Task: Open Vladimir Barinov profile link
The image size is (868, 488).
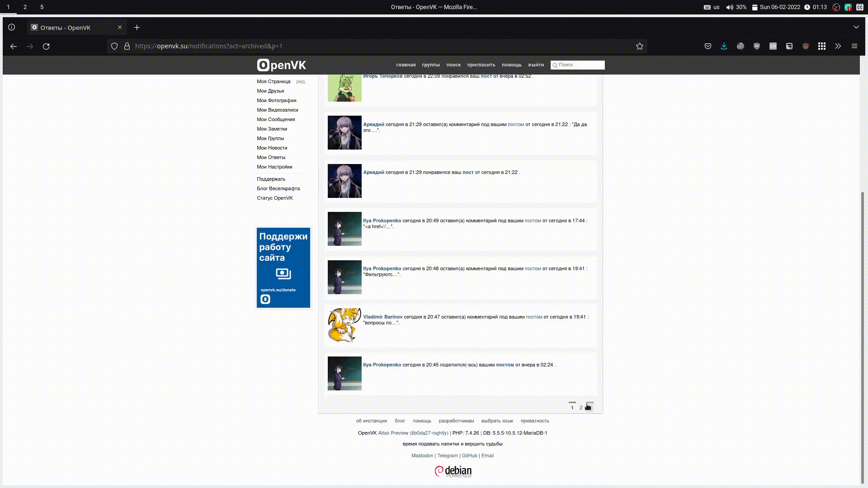Action: point(382,317)
